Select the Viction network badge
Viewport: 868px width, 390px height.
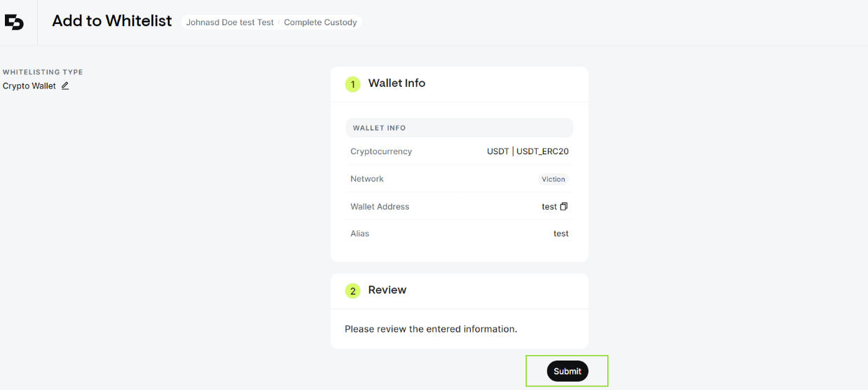[553, 179]
